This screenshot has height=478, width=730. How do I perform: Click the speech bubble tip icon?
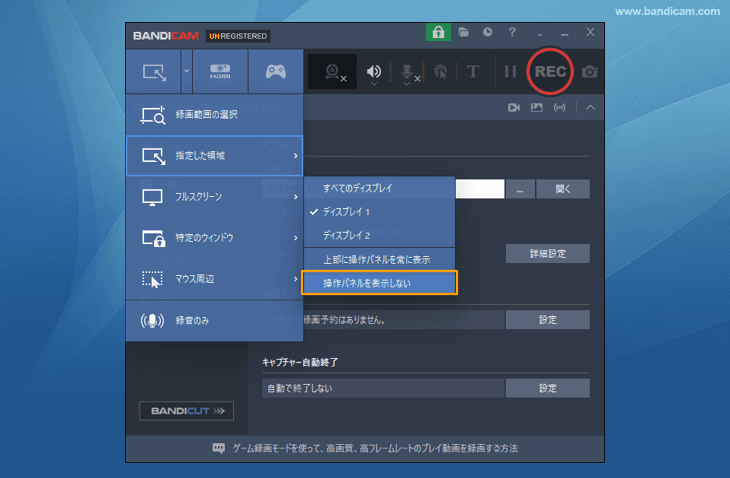(218, 448)
